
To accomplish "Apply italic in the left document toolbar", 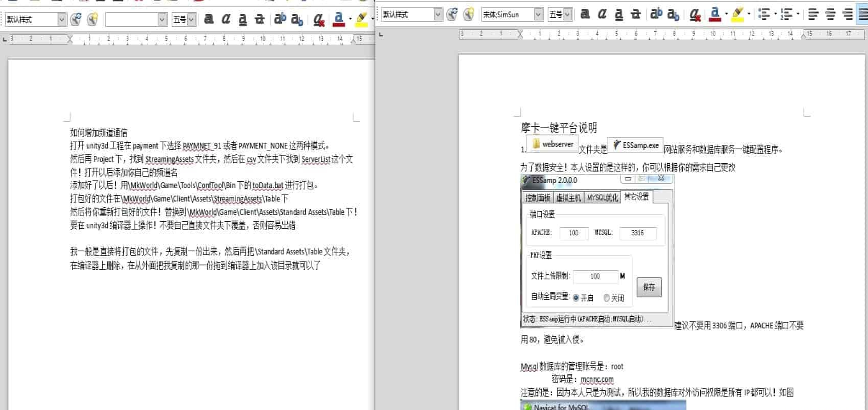I will [x=225, y=19].
